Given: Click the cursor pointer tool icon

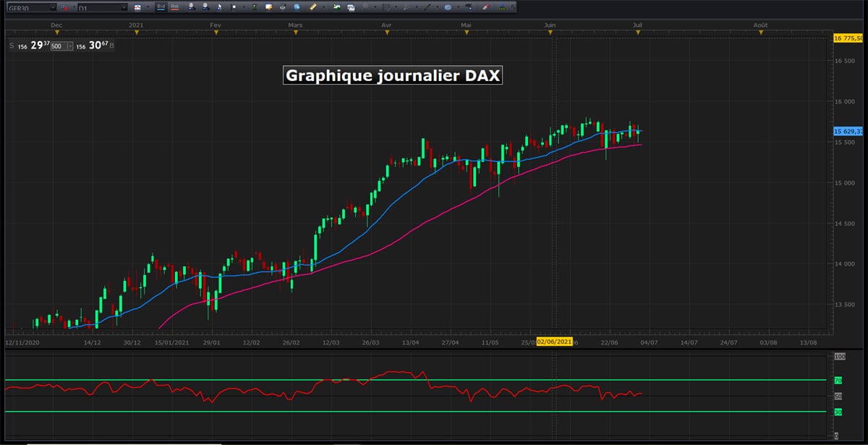Looking at the screenshot, I should point(219,7).
